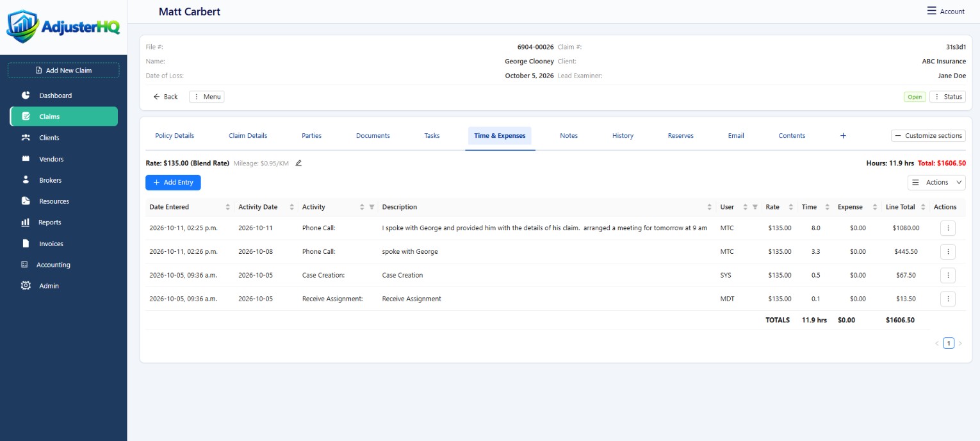Open the claim Menu dropdown

[x=206, y=97]
